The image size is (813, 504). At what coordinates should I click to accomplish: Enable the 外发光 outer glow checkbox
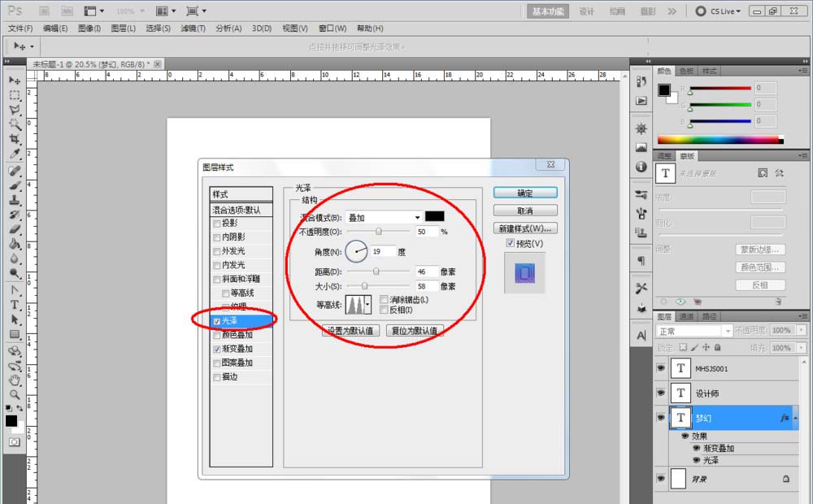pos(217,251)
